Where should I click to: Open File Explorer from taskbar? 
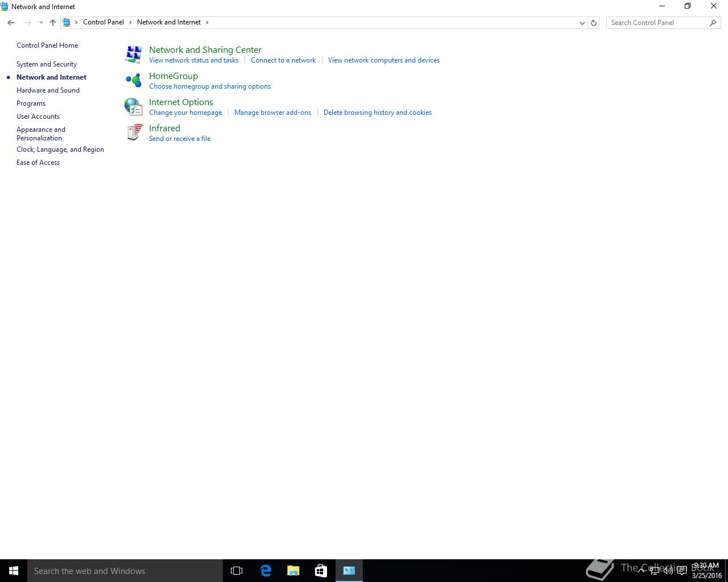[293, 571]
